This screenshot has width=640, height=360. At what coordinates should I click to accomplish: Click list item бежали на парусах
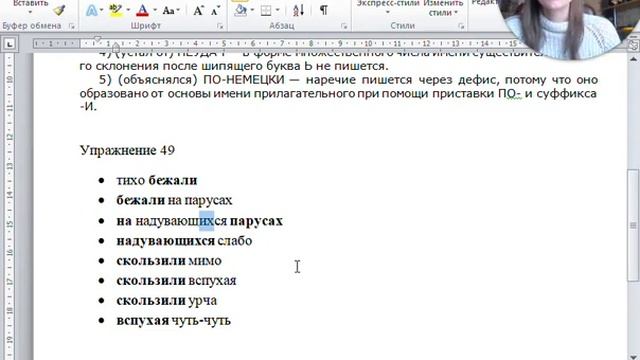174,200
